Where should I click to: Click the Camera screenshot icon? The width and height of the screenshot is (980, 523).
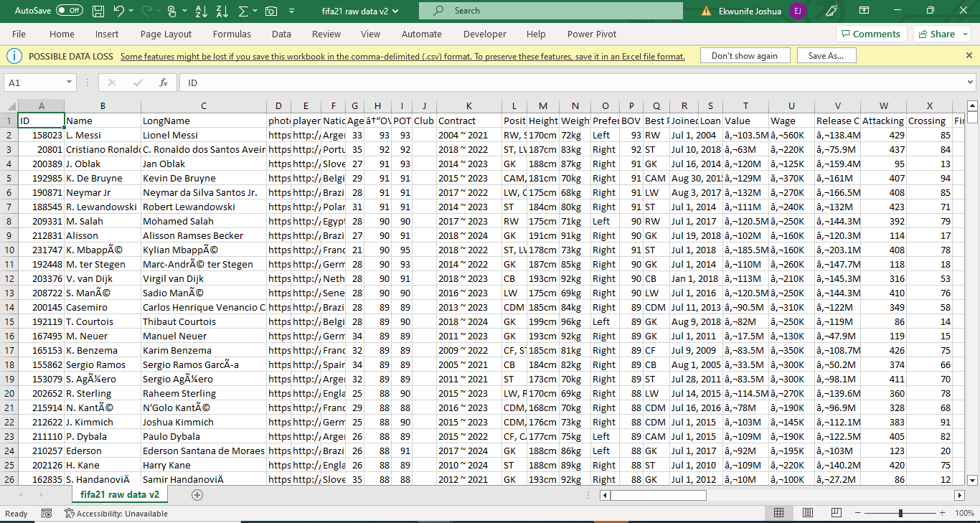271,11
